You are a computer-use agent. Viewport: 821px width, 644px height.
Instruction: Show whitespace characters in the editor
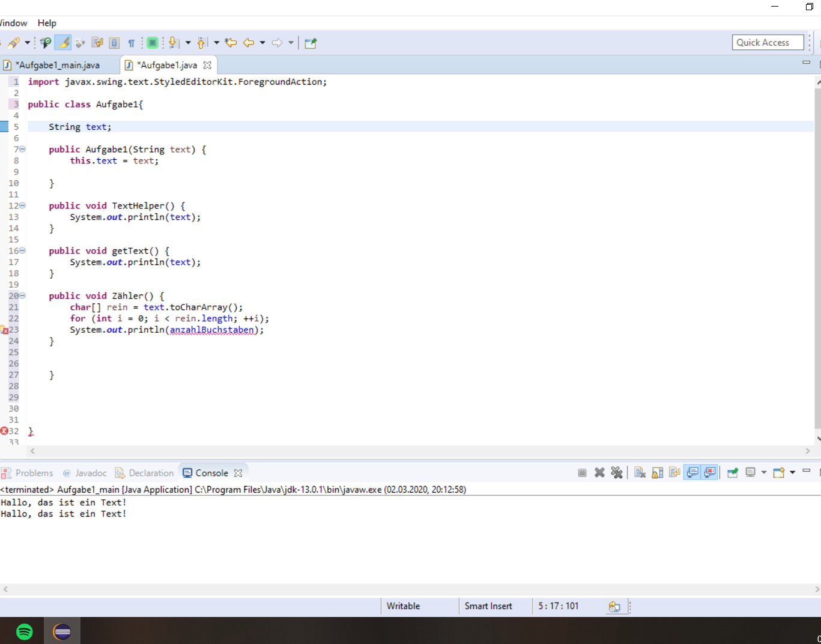click(132, 42)
